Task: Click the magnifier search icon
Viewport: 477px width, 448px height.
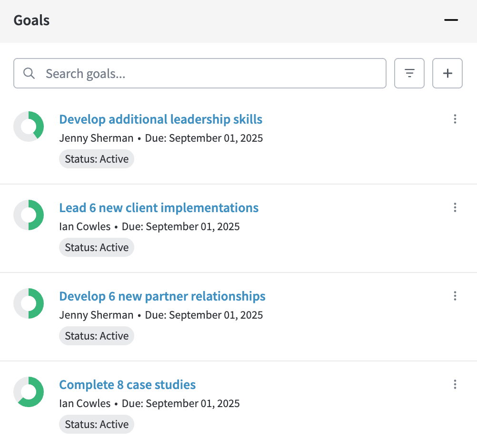Action: pos(29,73)
